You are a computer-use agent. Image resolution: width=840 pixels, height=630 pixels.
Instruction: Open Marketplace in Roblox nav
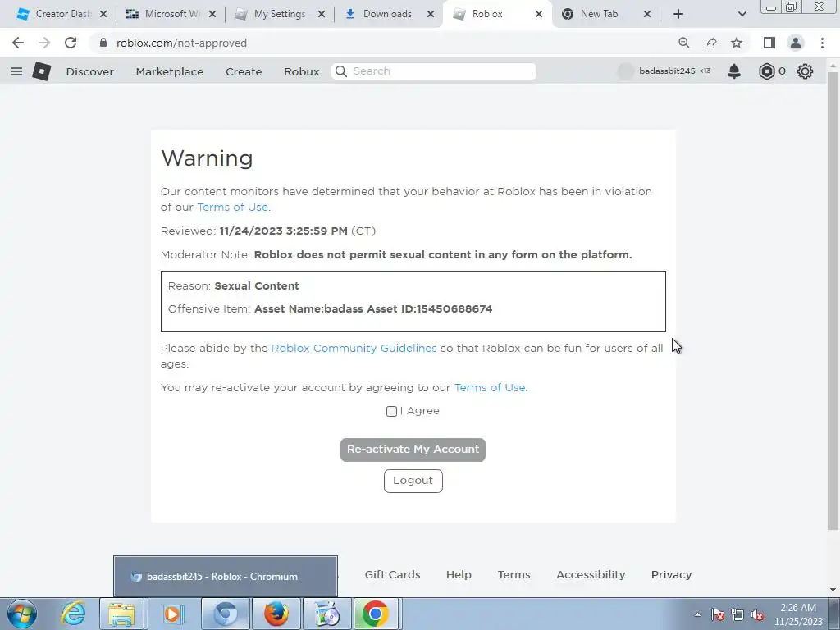coord(169,71)
